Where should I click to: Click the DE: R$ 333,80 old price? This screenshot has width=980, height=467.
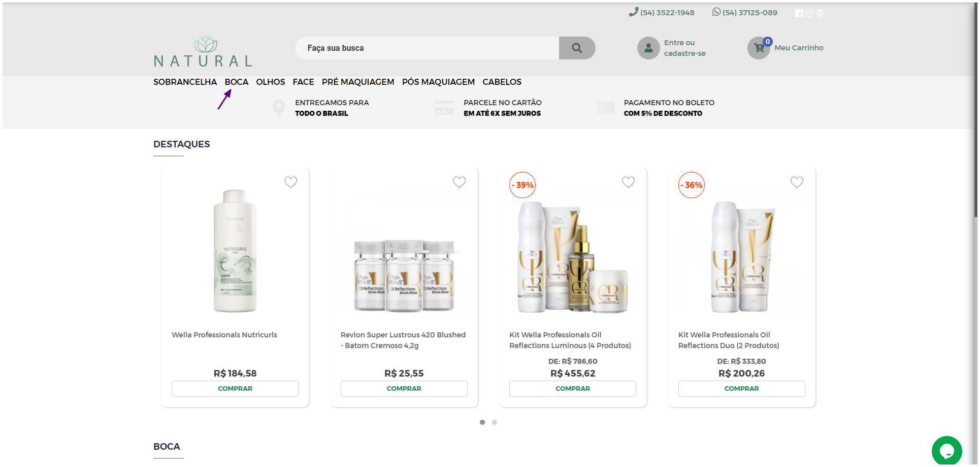[x=741, y=361]
